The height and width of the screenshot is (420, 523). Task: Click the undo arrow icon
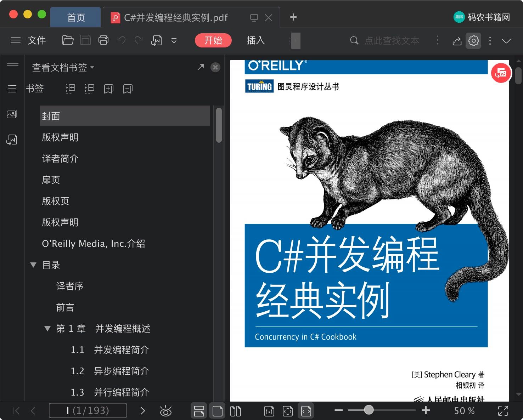pos(122,40)
